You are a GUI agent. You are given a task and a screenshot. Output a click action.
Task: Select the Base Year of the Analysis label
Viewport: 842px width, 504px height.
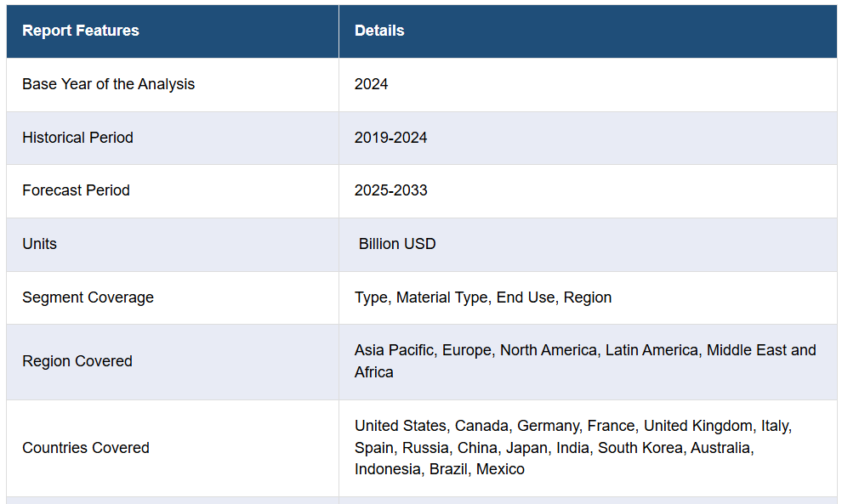pyautogui.click(x=109, y=84)
